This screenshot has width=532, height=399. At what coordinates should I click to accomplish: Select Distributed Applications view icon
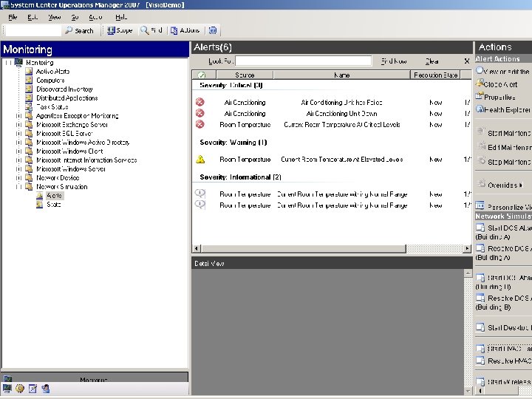29,98
